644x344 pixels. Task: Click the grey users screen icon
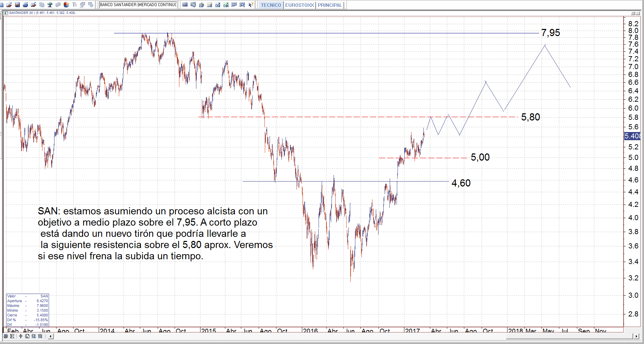[x=82, y=5]
